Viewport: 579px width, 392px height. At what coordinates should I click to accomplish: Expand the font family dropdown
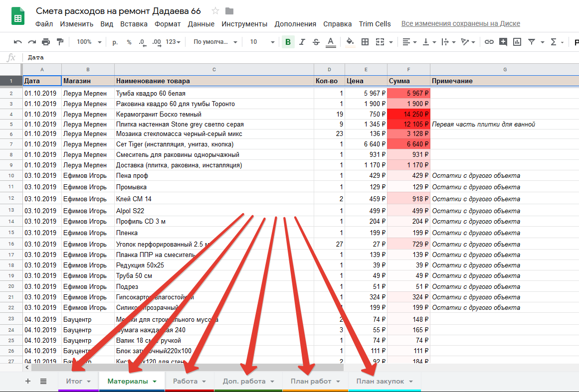[215, 42]
